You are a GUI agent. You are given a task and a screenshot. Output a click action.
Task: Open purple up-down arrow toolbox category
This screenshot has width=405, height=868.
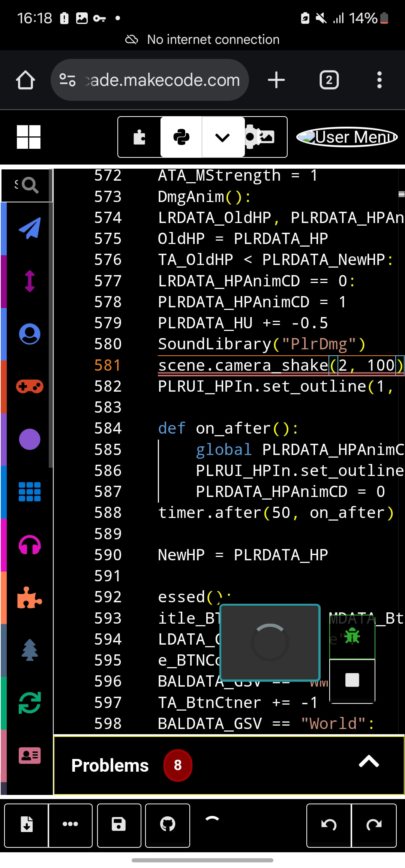[x=30, y=281]
